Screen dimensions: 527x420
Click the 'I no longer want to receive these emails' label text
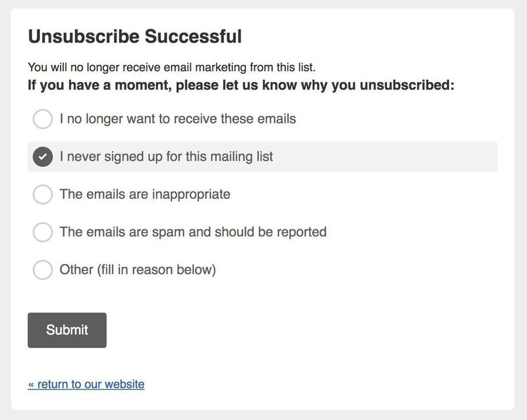pyautogui.click(x=177, y=119)
